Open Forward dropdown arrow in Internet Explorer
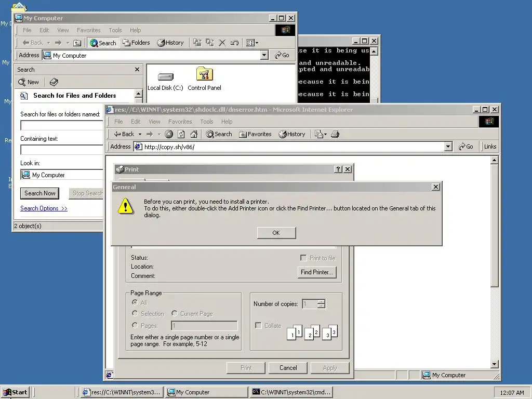532x399 pixels. 159,135
